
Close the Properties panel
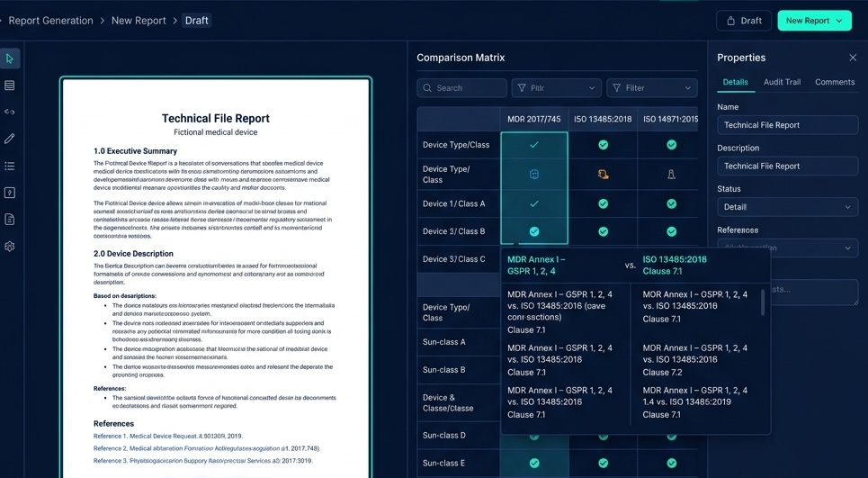(x=853, y=58)
